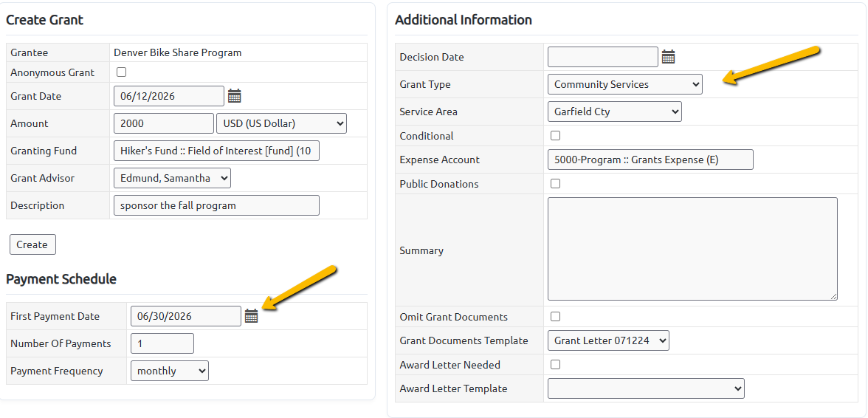Image resolution: width=868 pixels, height=418 pixels.
Task: Click the Create button
Action: click(x=32, y=244)
